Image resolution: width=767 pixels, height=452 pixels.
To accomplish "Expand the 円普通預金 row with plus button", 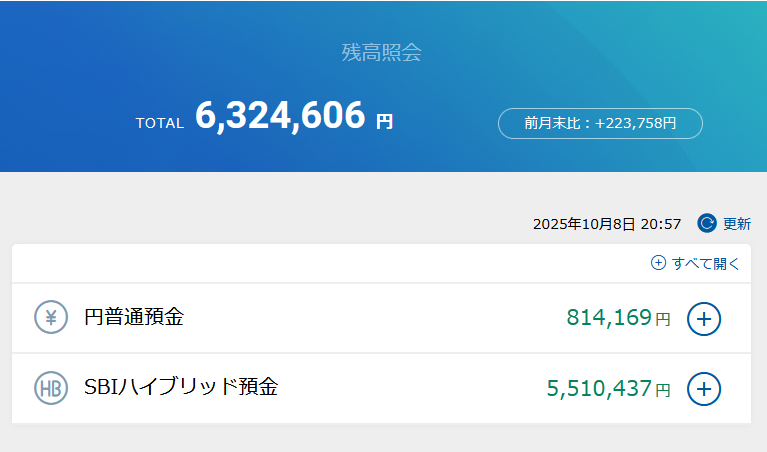I will tap(704, 319).
